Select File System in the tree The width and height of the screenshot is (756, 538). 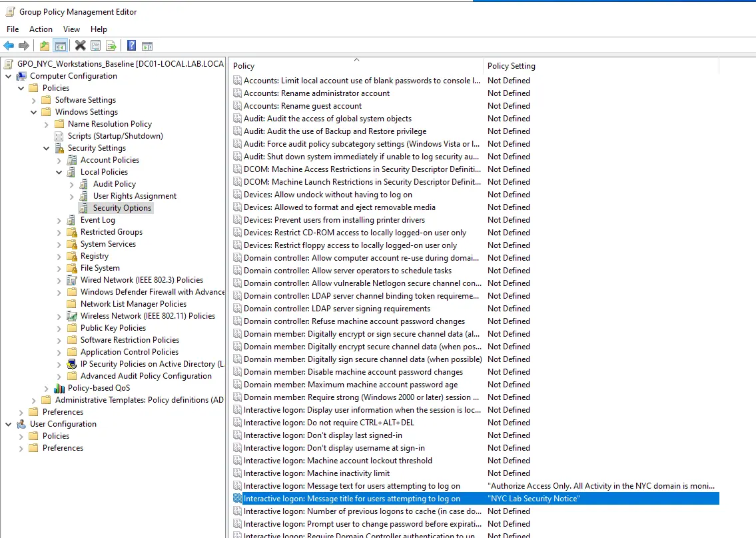(100, 268)
